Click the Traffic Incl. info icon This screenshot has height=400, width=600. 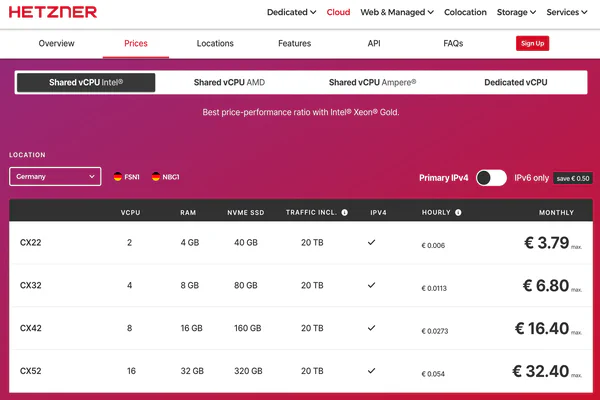[344, 212]
